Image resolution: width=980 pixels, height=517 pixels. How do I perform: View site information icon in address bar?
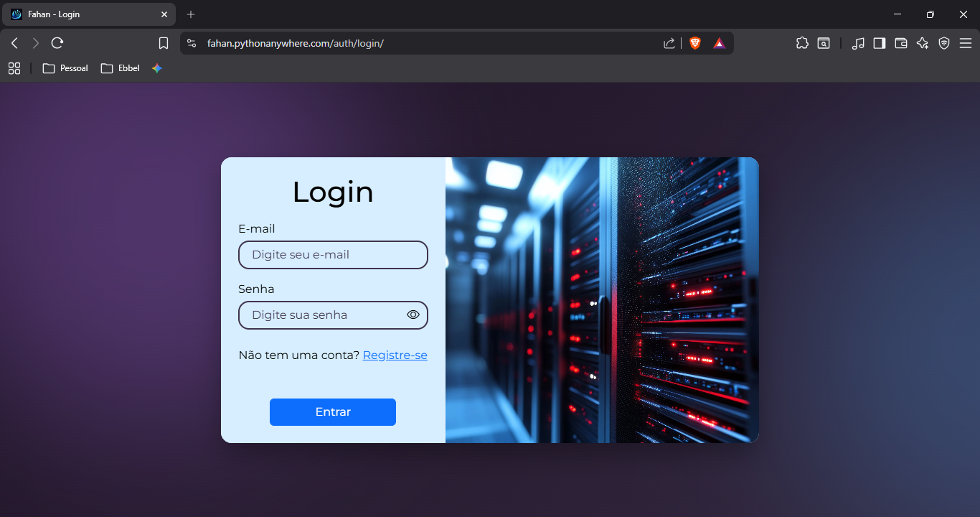pos(192,43)
